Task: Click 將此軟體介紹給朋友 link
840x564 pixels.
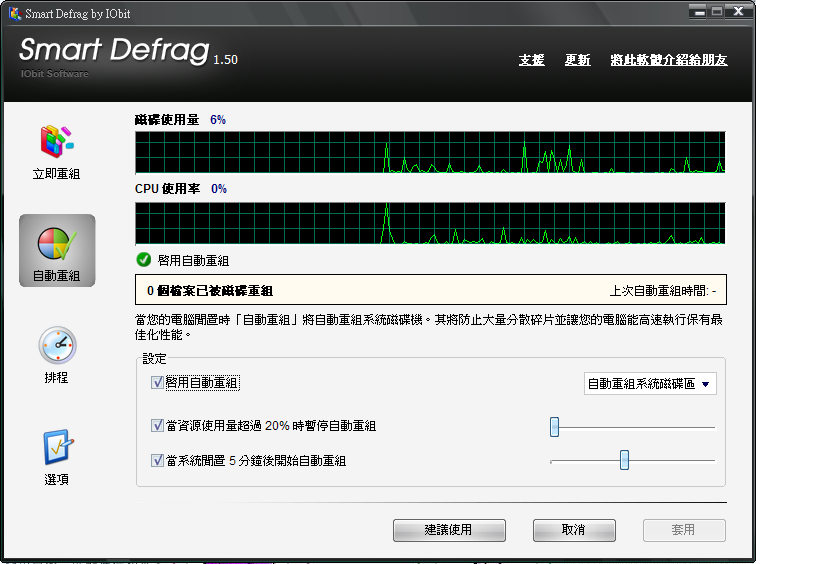Action: tap(669, 60)
